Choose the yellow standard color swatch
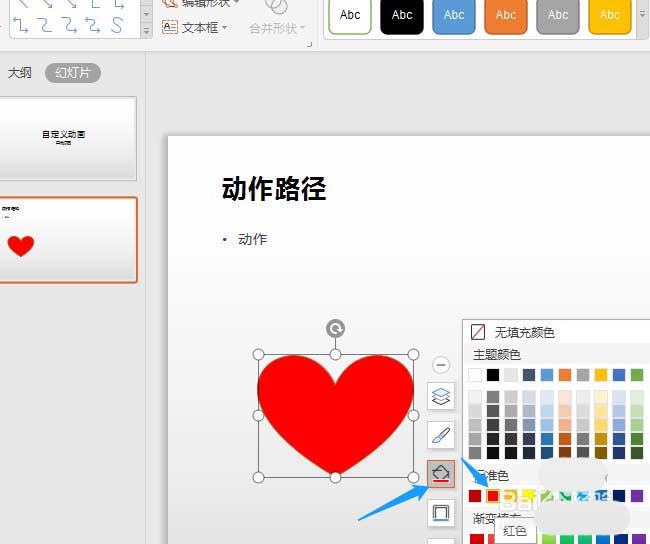Image resolution: width=650 pixels, height=544 pixels. [529, 495]
